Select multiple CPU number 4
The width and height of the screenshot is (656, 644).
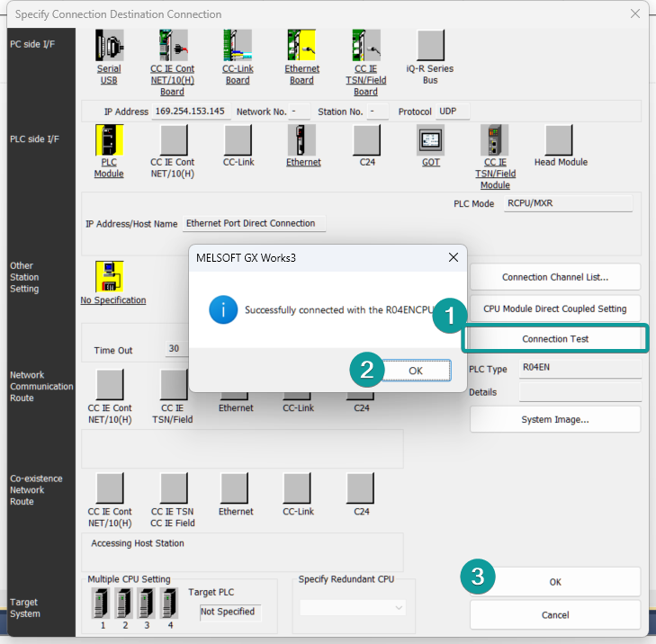pos(169,603)
